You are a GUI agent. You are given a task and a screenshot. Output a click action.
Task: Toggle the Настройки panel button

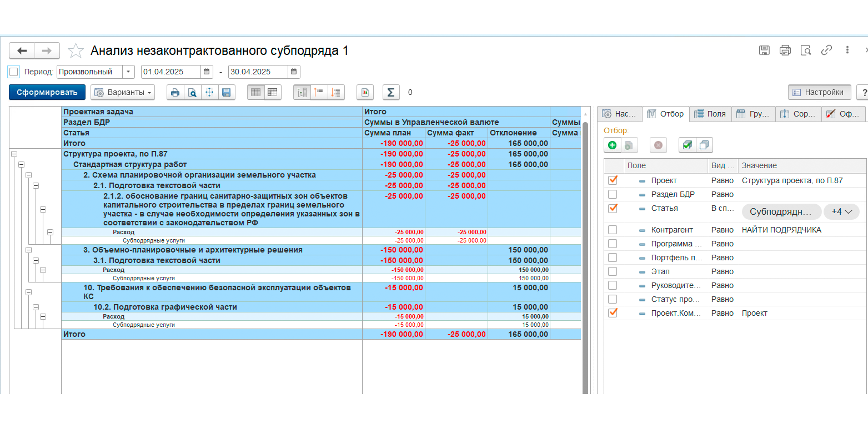[x=820, y=92]
